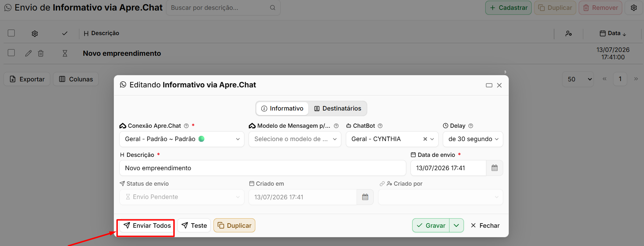Screen dimensions: 644x246
Task: Switch to the Destinatários tab
Action: pos(337,108)
